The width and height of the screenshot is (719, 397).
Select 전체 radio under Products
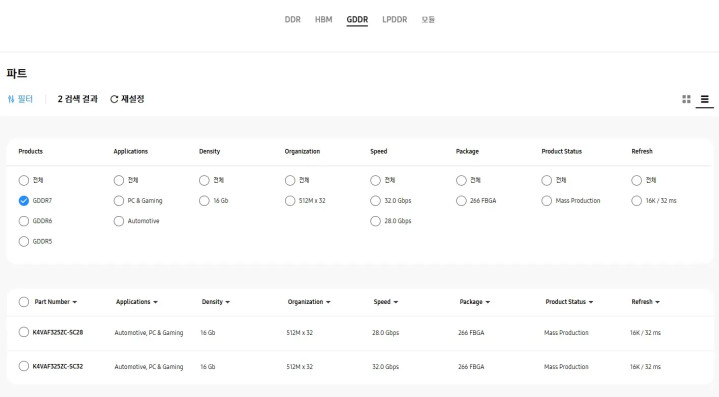24,180
